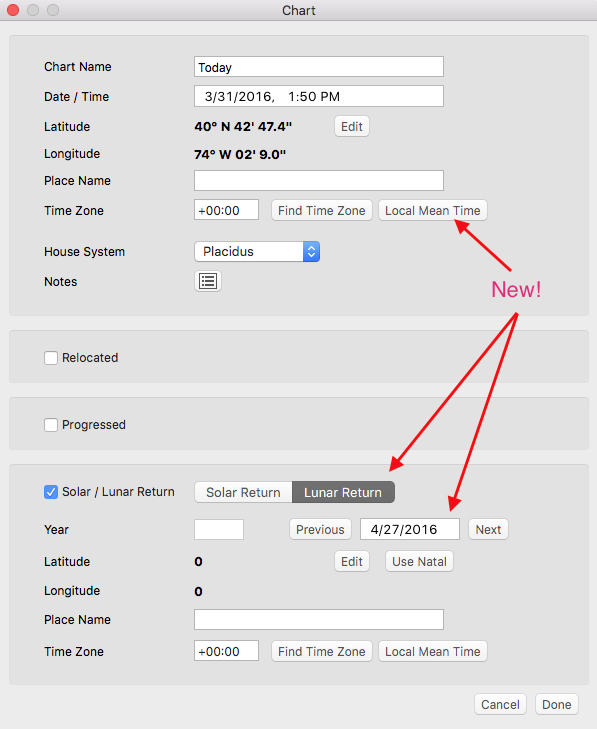Click the Use Natal button
Image resolution: width=597 pixels, height=729 pixels.
(419, 562)
